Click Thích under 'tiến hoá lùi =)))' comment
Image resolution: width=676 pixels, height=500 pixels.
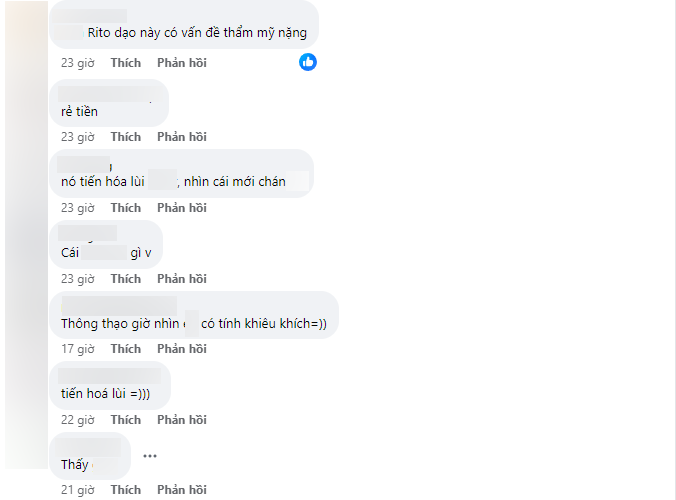[x=125, y=420]
